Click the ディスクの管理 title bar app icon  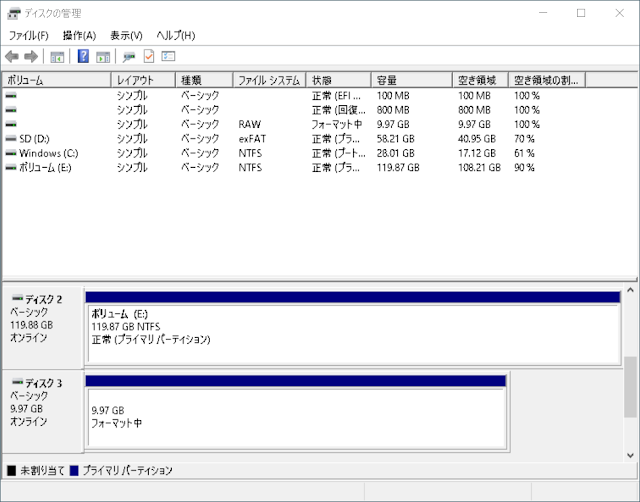[x=14, y=13]
